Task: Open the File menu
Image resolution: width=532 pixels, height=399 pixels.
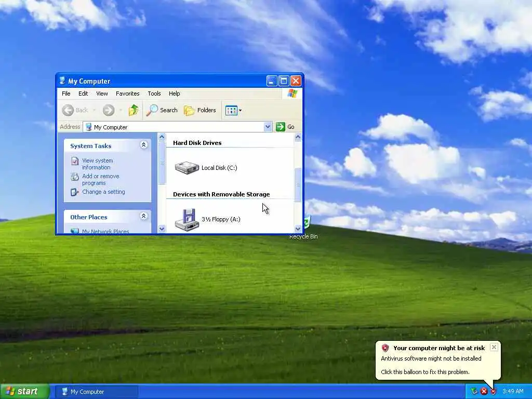Action: tap(66, 94)
